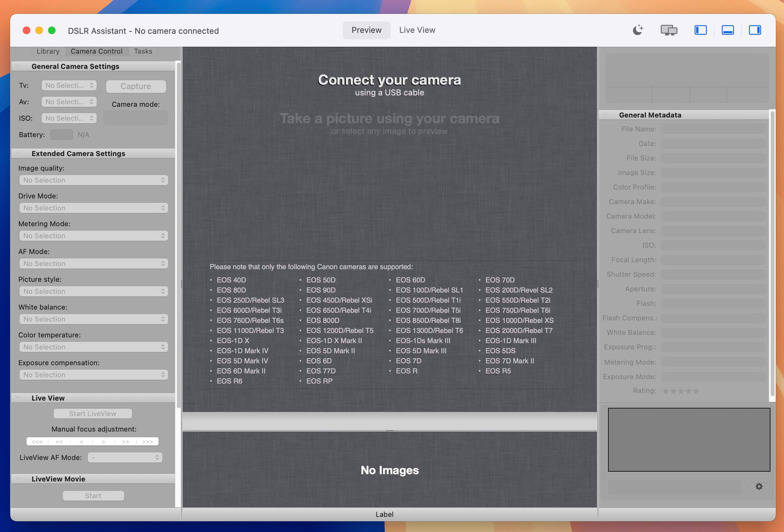The width and height of the screenshot is (784, 532).
Task: Select the LiveView AF Mode field
Action: tap(125, 457)
